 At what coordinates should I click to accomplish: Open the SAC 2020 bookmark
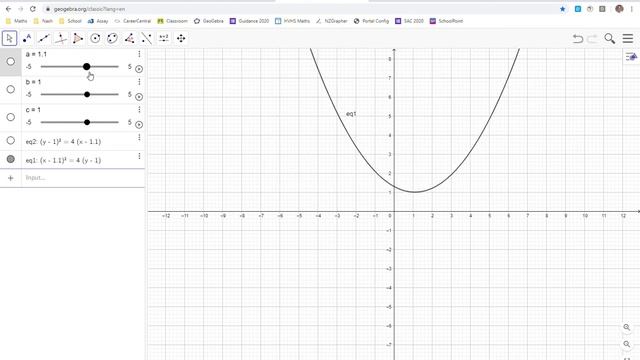409,21
